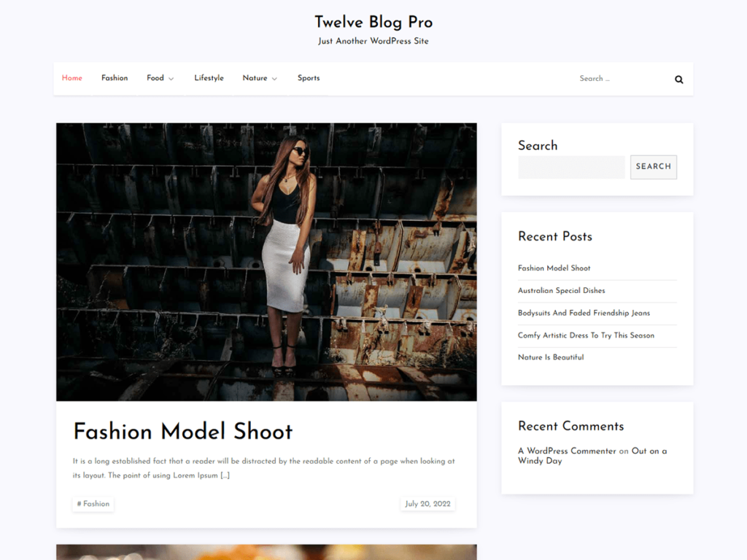Viewport: 747px width, 560px height.
Task: Open the Nature menu item
Action: point(255,78)
